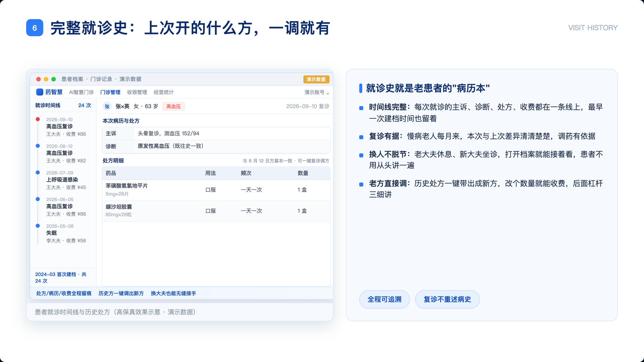Image resolution: width=644 pixels, height=362 pixels.
Task: Click the 药智慧 logo icon
Action: [40, 92]
